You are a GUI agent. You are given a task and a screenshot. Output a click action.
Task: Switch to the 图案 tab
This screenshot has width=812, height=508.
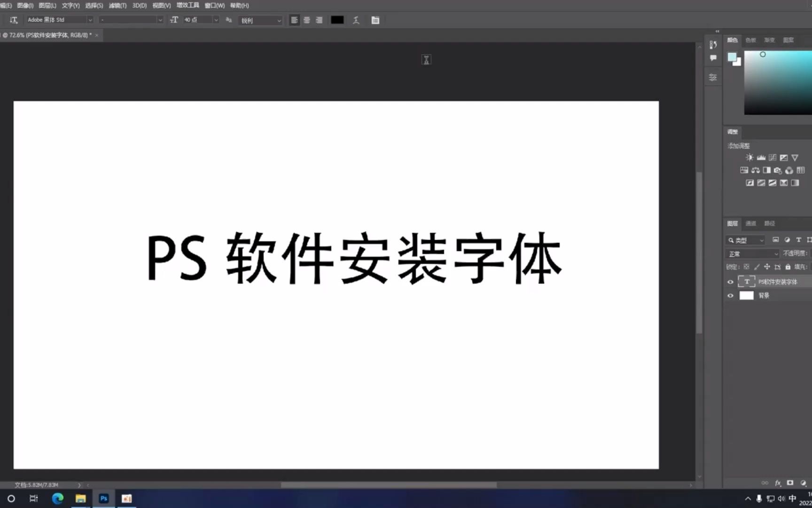pos(788,40)
